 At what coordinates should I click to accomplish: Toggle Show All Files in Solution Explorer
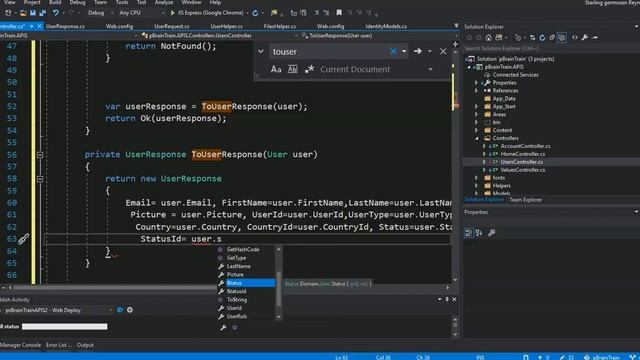click(562, 38)
